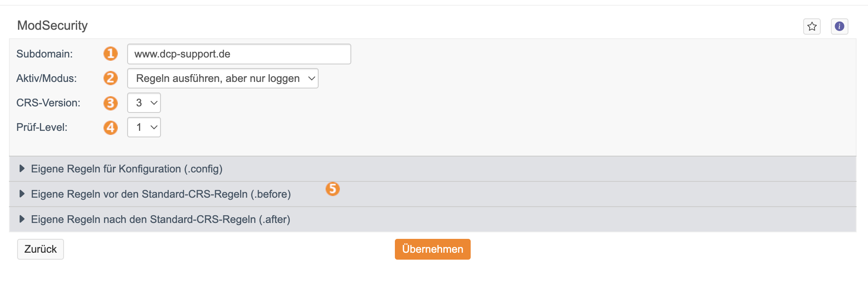Click the triangle beside the .after section
The width and height of the screenshot is (868, 300).
click(22, 219)
